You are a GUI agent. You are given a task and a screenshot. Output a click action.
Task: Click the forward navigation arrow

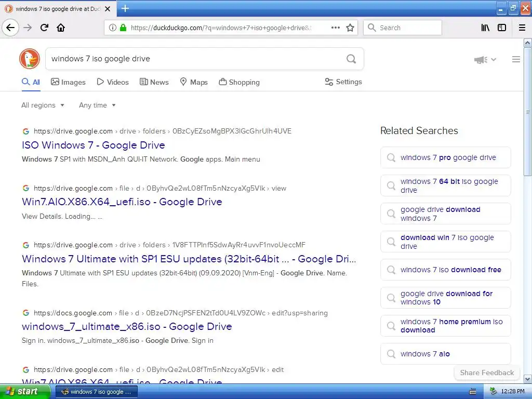tap(28, 28)
